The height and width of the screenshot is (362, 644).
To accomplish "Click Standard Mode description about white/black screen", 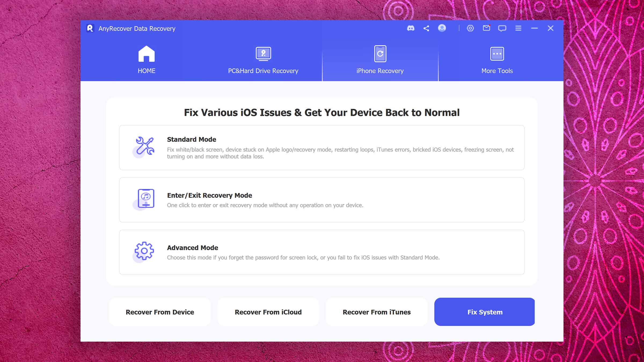I will 340,153.
